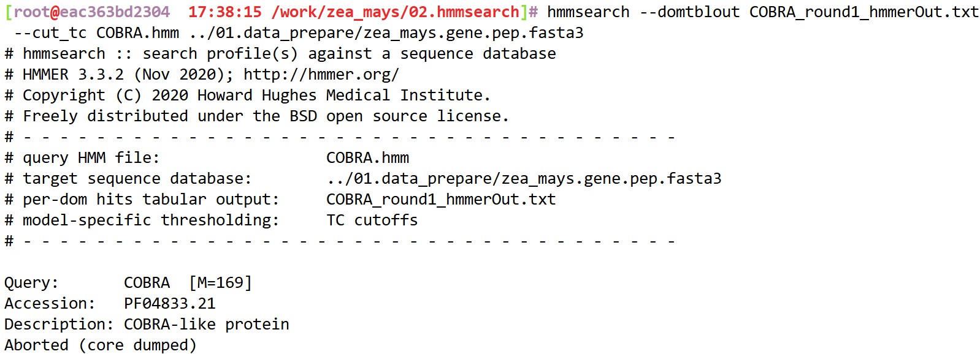Click the TC cutoffs thresholding value
This screenshot has height=354, width=980.
(x=372, y=220)
